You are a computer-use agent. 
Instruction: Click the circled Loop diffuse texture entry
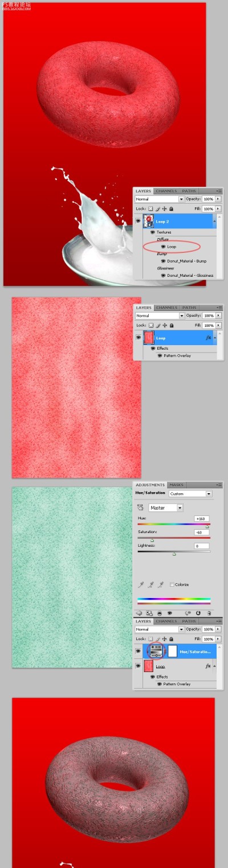click(172, 247)
